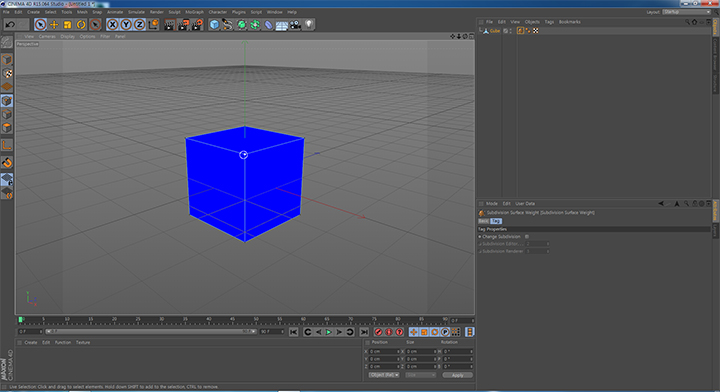
Task: Add a Light object
Action: [309, 24]
